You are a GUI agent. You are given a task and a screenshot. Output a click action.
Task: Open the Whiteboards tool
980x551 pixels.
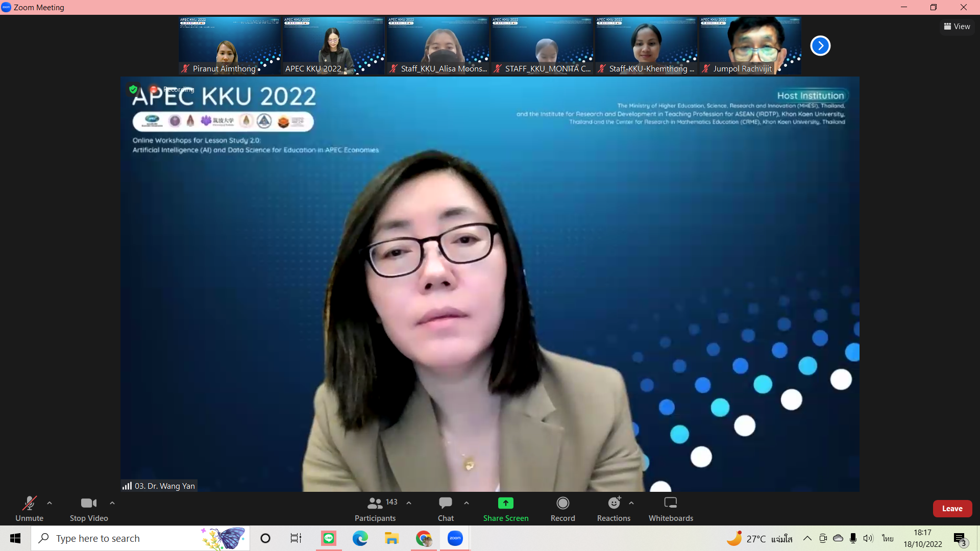pyautogui.click(x=671, y=509)
